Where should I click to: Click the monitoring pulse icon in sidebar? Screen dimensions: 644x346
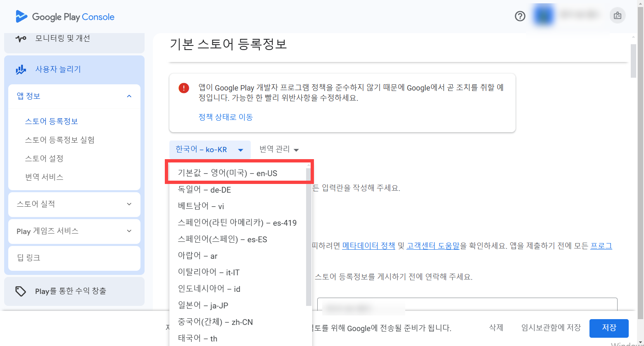tap(21, 39)
